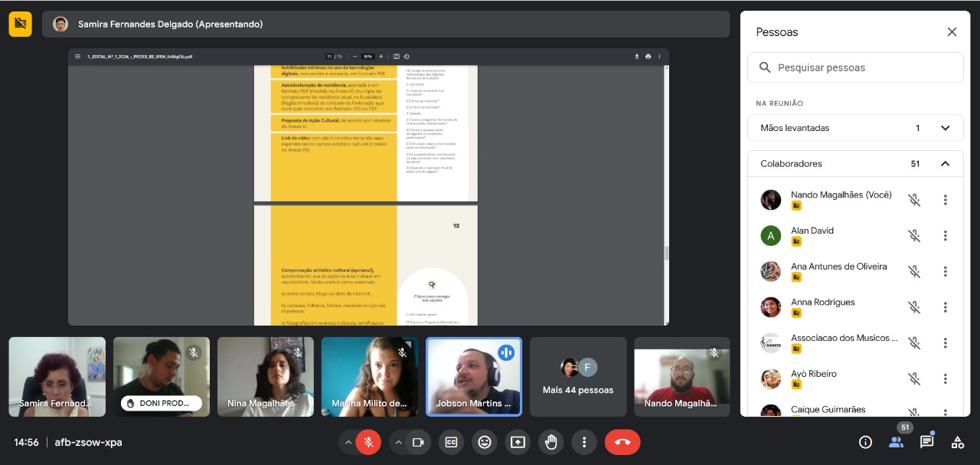Open the chat messages panel

(x=926, y=442)
